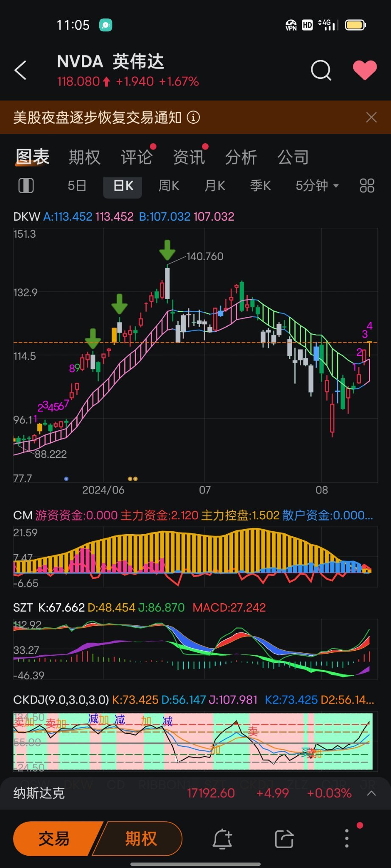Dismiss the night trading notice banner
Screen dimensions: 391x868
pos(371,117)
